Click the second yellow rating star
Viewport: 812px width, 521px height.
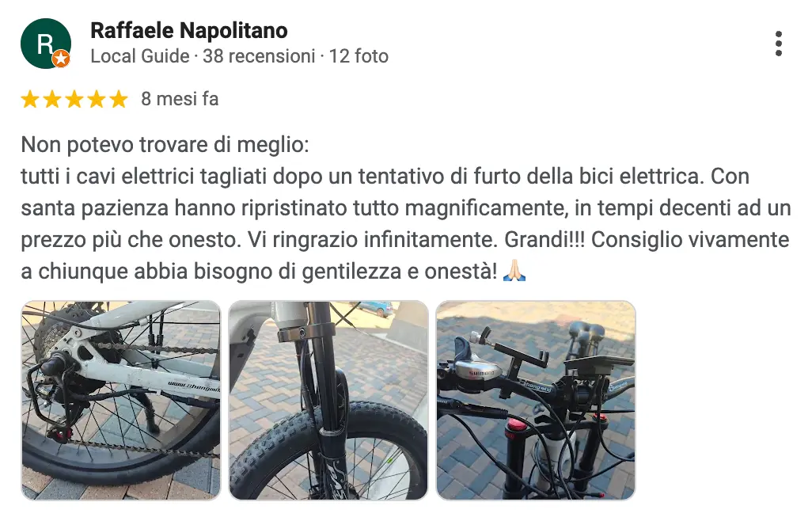52,99
